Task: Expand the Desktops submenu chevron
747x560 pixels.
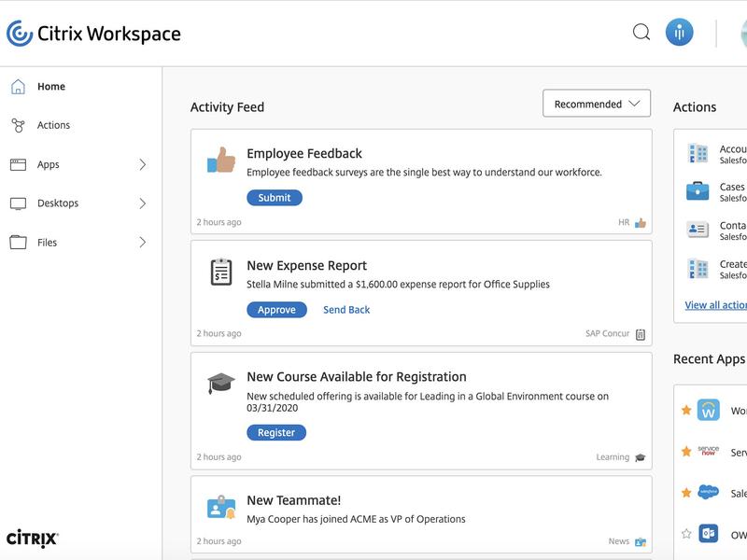Action: [143, 203]
